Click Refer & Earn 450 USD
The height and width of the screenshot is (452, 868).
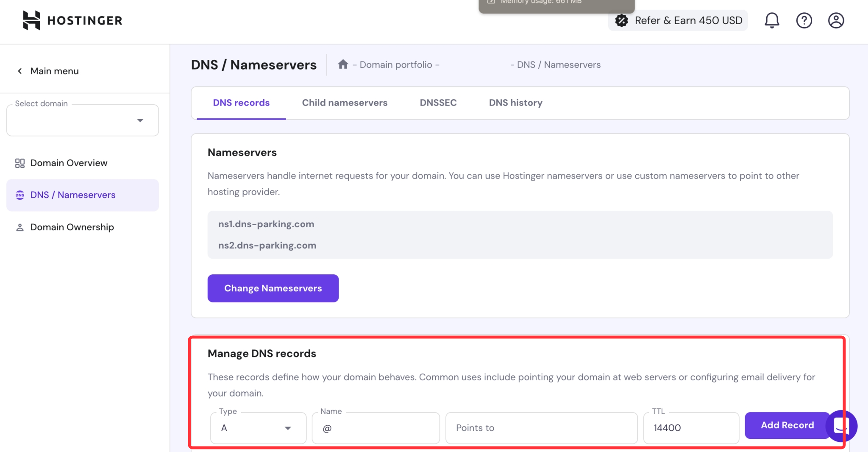[678, 20]
